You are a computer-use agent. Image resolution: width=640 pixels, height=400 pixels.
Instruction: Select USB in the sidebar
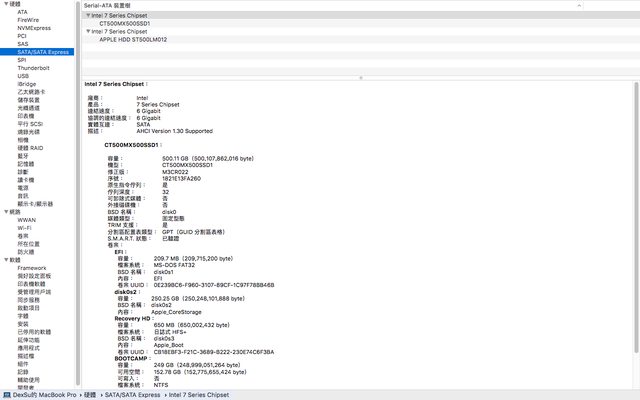(23, 75)
